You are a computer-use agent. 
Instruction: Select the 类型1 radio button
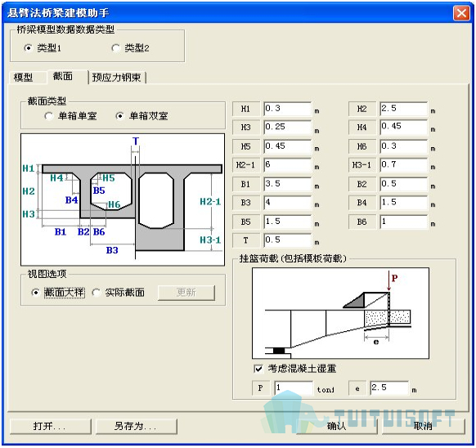pyautogui.click(x=28, y=48)
